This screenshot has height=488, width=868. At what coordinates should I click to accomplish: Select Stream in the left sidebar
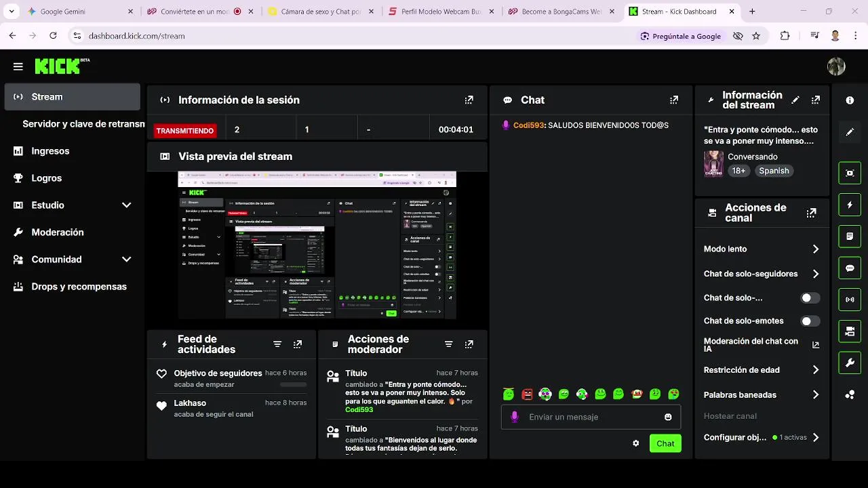point(72,97)
